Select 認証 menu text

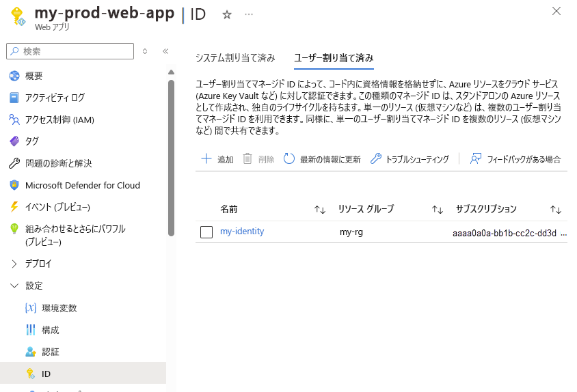point(51,352)
